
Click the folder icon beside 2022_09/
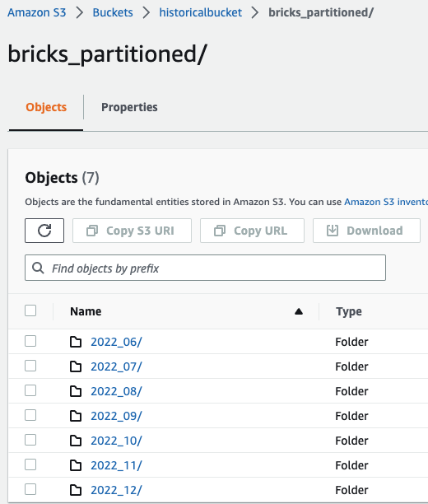click(x=76, y=416)
